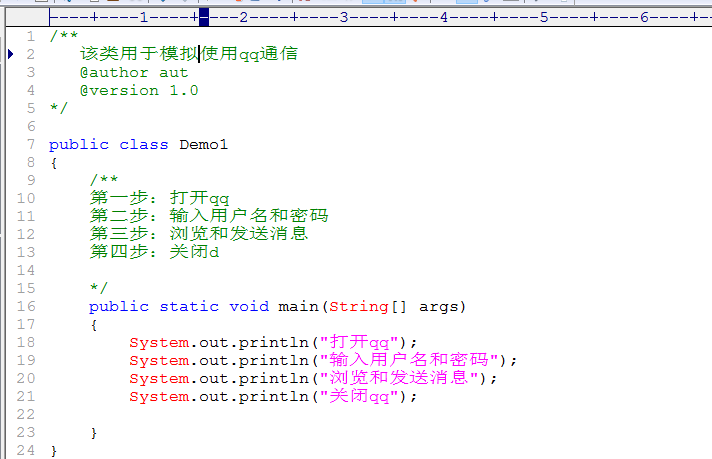The width and height of the screenshot is (712, 459).
Task: Click line number 17 in the gutter
Action: [26, 324]
